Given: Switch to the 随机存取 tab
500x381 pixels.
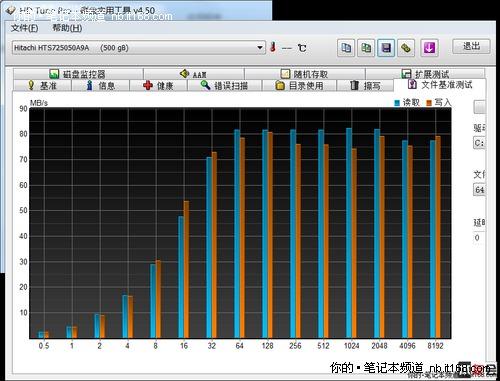Looking at the screenshot, I should (305, 74).
